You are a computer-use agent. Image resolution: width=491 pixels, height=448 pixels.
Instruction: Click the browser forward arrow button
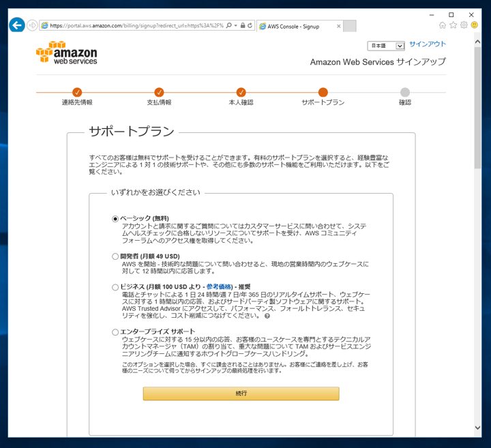tap(32, 25)
